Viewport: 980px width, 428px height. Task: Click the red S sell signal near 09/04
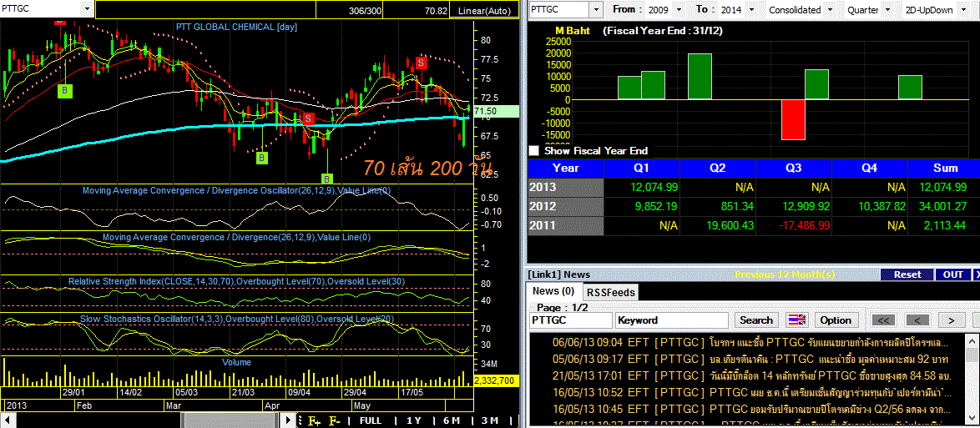[307, 118]
